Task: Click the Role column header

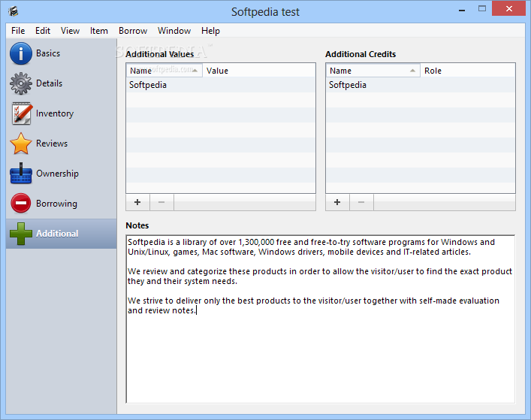Action: pos(468,71)
